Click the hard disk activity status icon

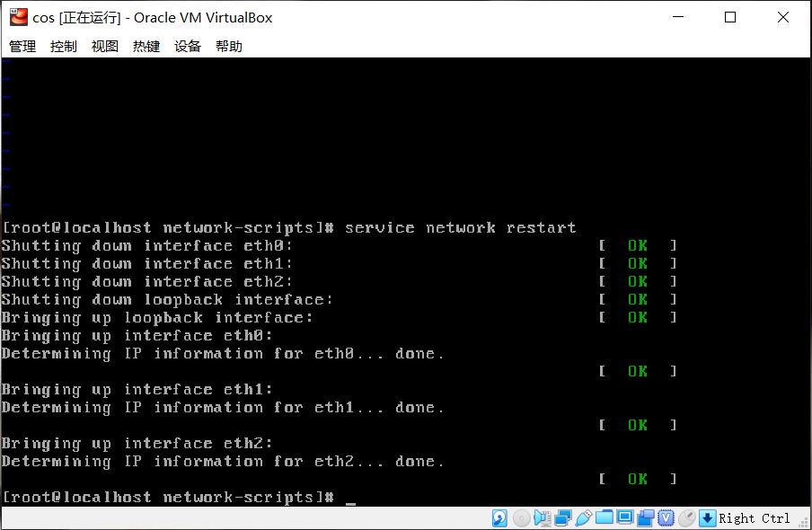(498, 518)
